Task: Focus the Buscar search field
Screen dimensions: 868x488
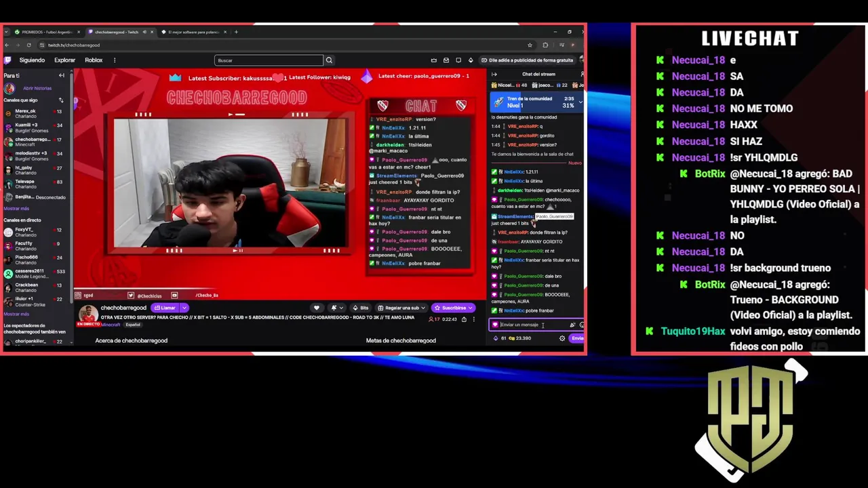Action: [269, 60]
